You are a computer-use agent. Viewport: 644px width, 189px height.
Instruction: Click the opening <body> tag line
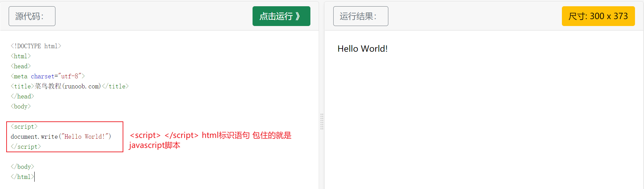[x=21, y=106]
